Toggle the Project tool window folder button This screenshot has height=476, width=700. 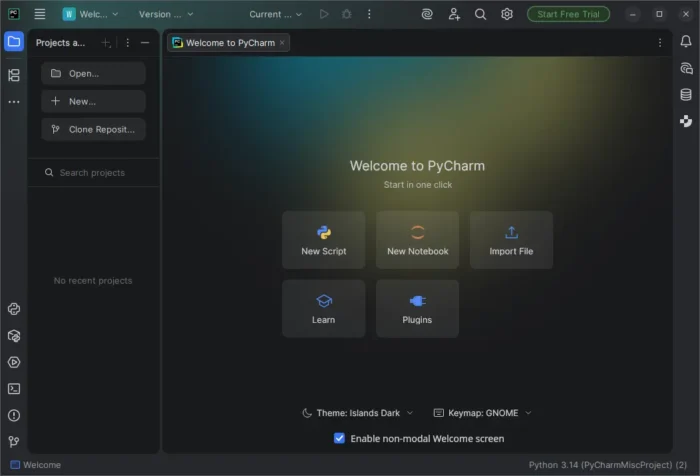[x=14, y=42]
